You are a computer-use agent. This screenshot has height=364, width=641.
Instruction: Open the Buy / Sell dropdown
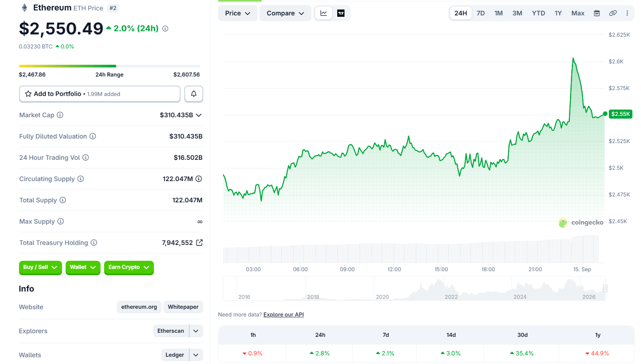pyautogui.click(x=40, y=268)
